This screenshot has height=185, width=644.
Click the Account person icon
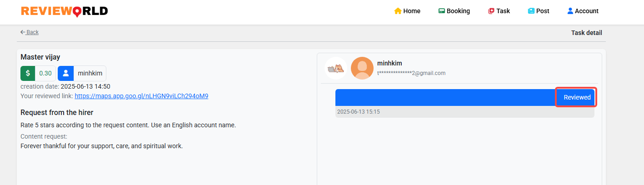coord(570,11)
